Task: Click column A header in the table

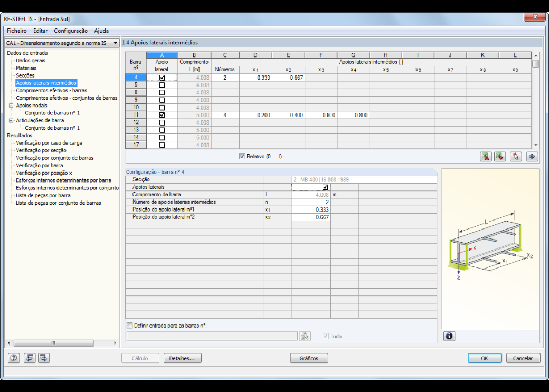Action: pyautogui.click(x=162, y=55)
